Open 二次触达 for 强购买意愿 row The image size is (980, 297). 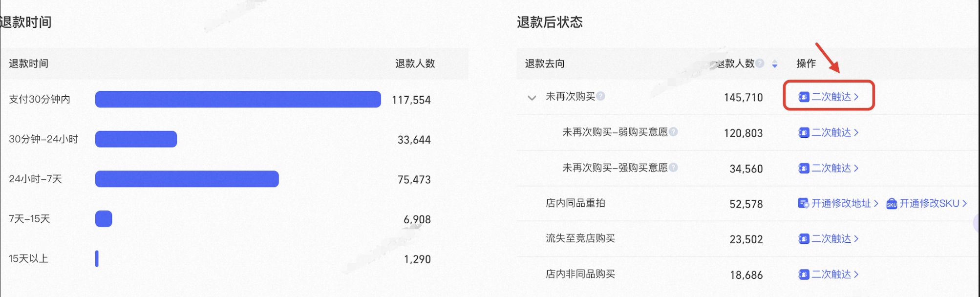pyautogui.click(x=829, y=168)
